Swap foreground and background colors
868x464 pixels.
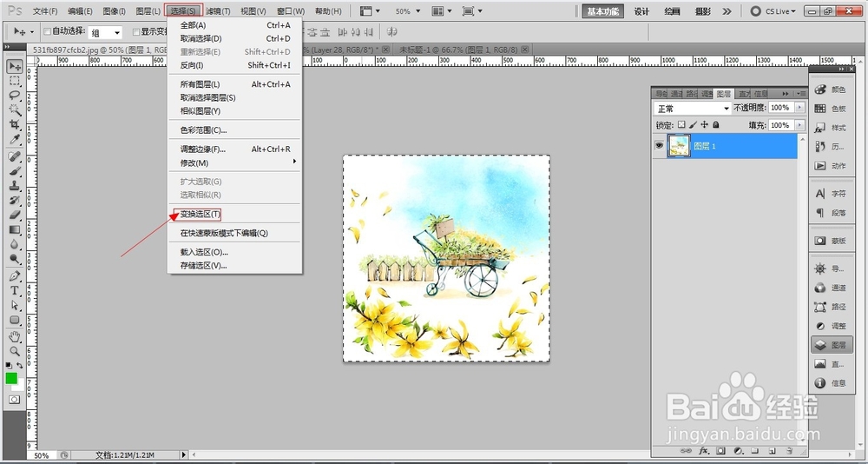click(20, 366)
